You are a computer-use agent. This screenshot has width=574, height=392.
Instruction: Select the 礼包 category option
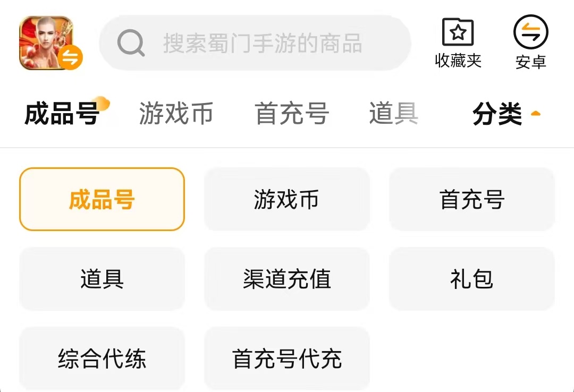click(x=472, y=279)
